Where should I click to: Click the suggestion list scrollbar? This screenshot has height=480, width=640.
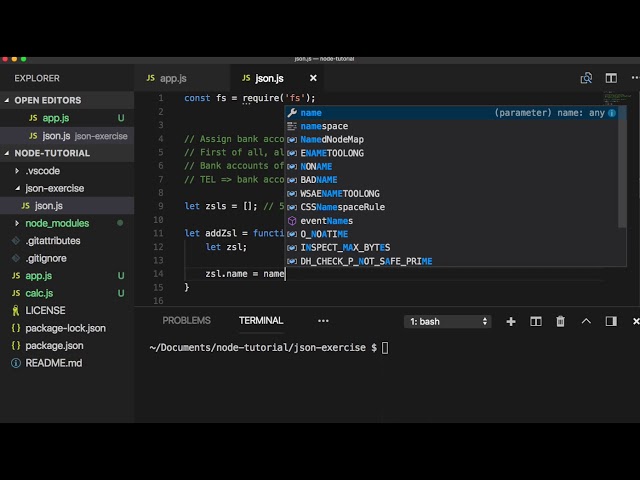click(622, 167)
